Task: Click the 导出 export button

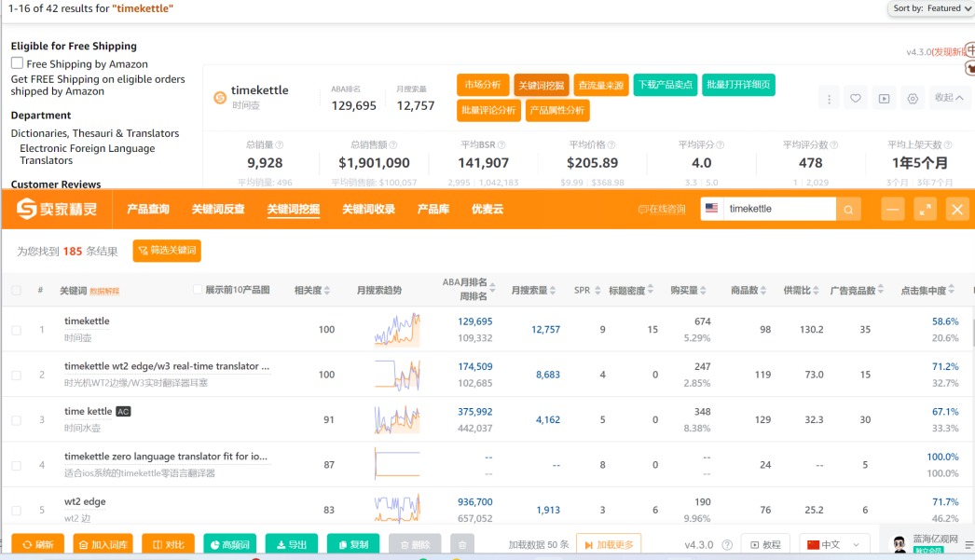Action: 292,544
